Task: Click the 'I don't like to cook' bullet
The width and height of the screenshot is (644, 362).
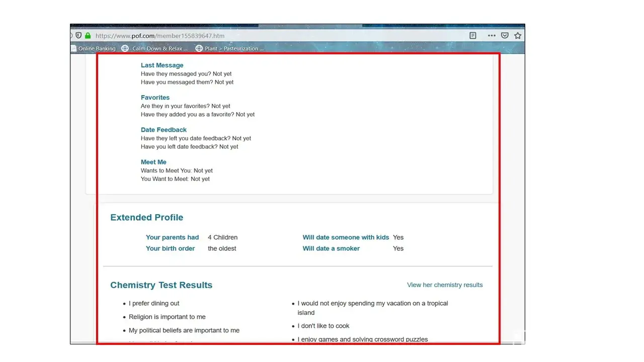Action: (x=324, y=326)
